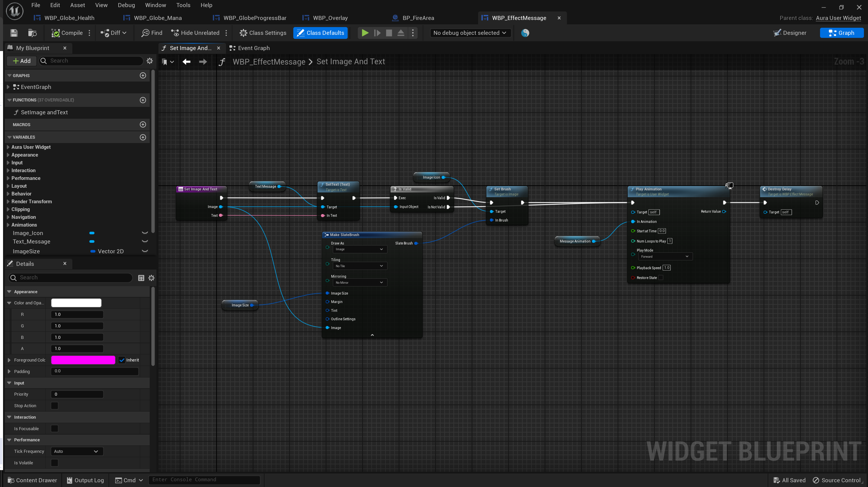Expand the Animations variable category

[x=8, y=225]
